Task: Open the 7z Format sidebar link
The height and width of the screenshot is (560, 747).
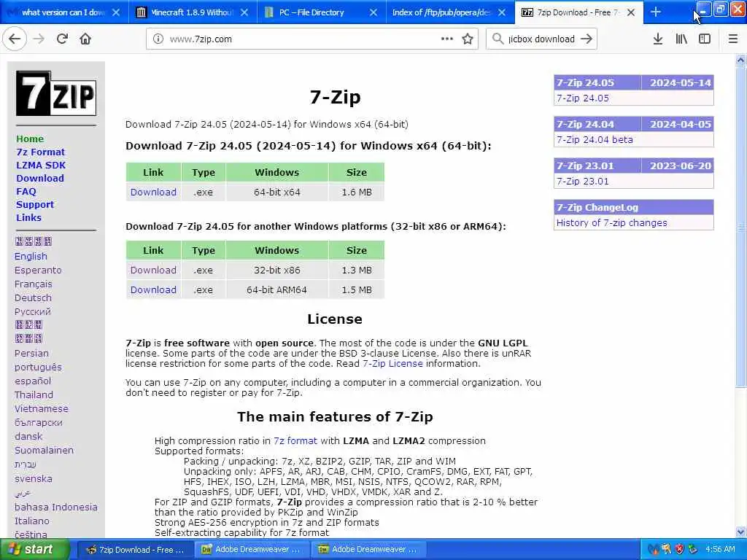Action: pyautogui.click(x=41, y=152)
